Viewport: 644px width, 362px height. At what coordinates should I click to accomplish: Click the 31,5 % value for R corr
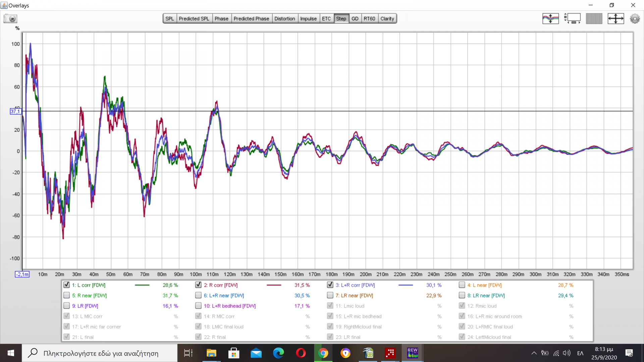302,285
